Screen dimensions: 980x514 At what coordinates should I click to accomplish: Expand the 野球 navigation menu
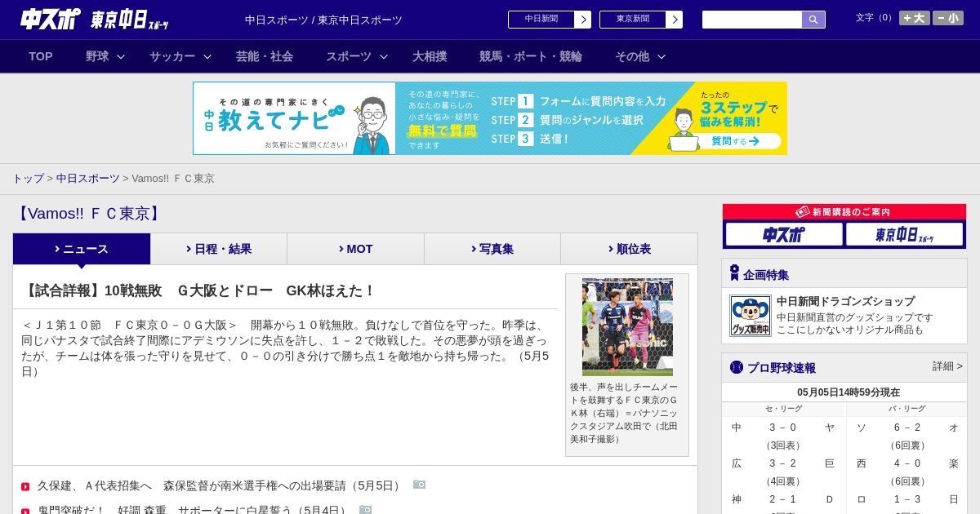coord(105,56)
